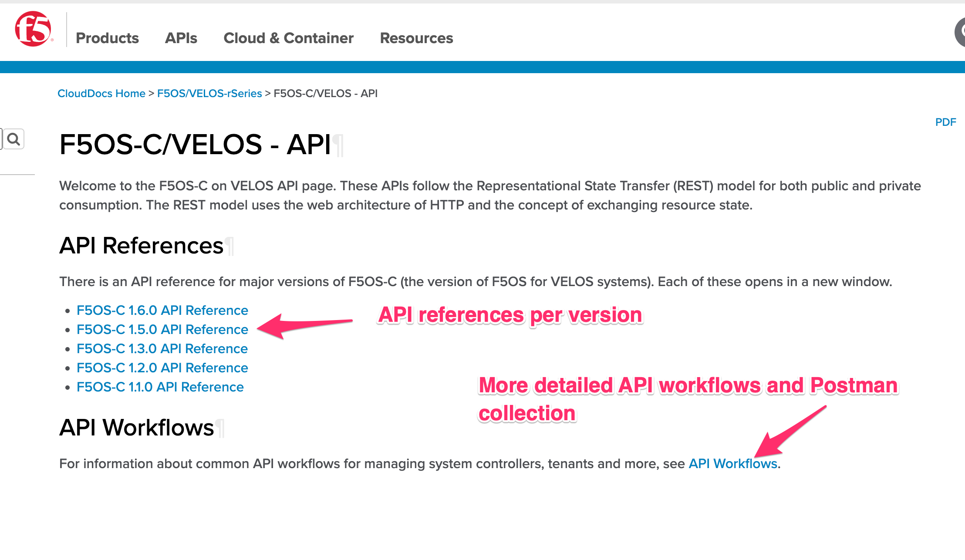This screenshot has width=965, height=560.
Task: Open F5OS-C 1.2.0 API Reference
Action: [x=162, y=368]
